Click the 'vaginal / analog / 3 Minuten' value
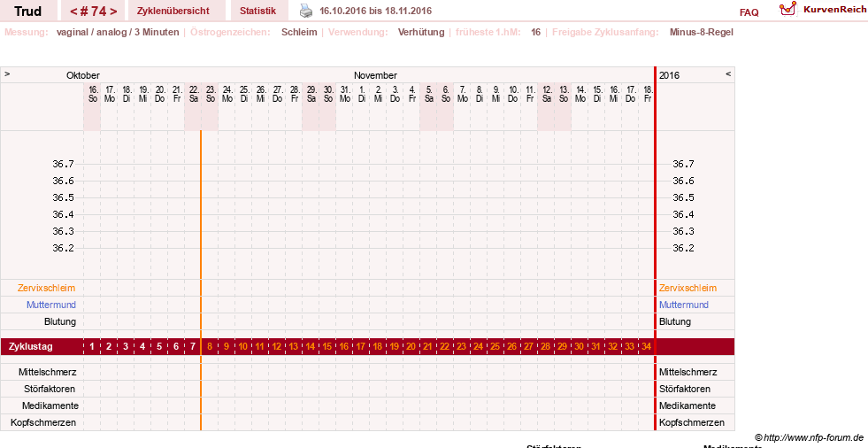 coord(118,32)
